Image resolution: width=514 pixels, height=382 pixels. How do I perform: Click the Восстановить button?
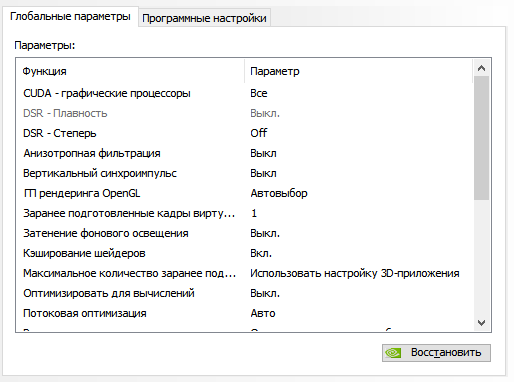point(436,352)
